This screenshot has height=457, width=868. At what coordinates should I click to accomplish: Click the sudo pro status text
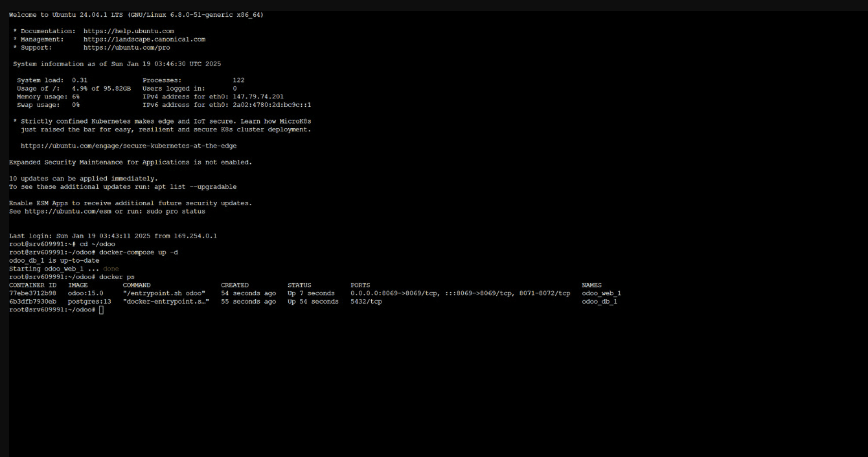176,211
